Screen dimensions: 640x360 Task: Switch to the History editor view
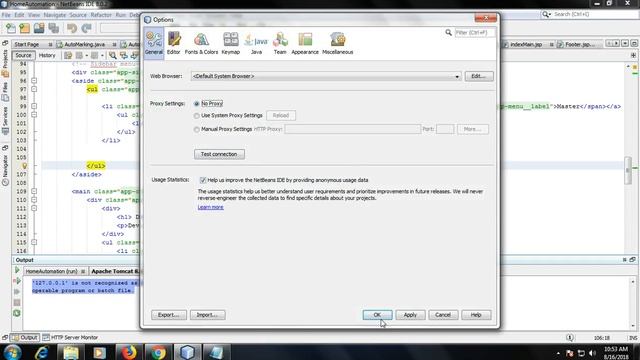point(47,55)
